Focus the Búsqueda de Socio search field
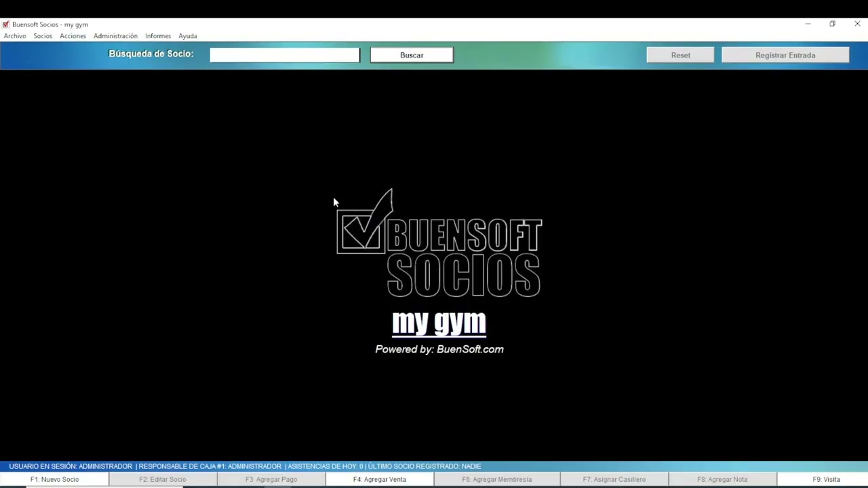868x488 pixels. click(285, 55)
